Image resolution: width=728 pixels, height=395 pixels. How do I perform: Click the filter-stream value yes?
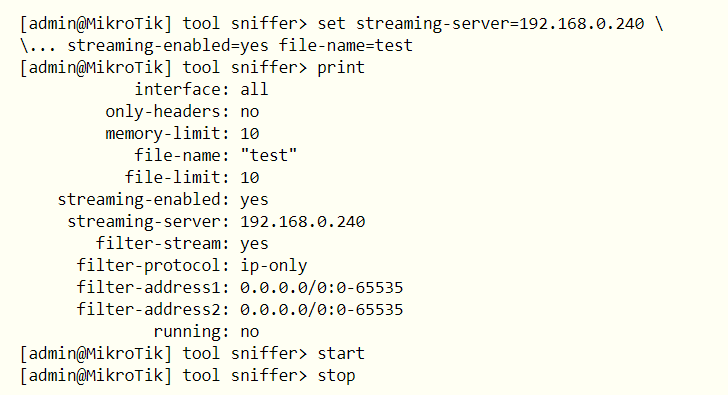tap(254, 244)
